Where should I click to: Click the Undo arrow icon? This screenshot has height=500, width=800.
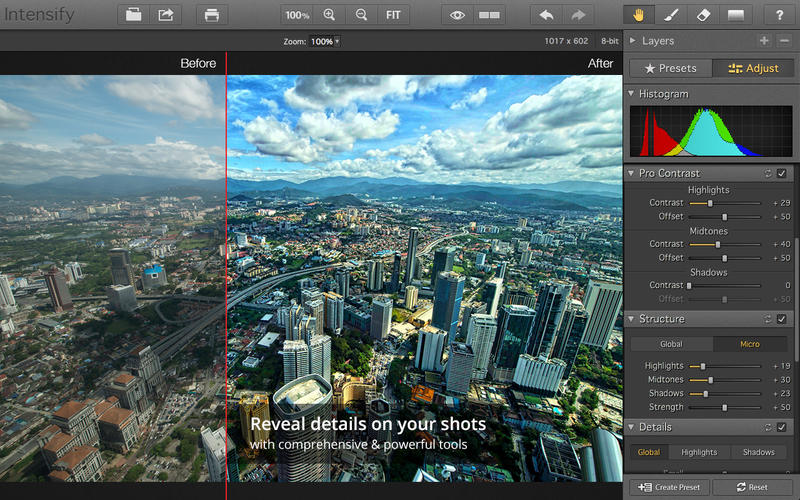coord(545,15)
